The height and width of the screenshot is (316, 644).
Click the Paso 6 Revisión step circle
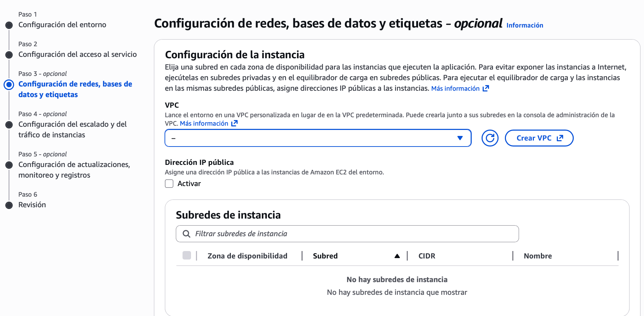point(9,205)
